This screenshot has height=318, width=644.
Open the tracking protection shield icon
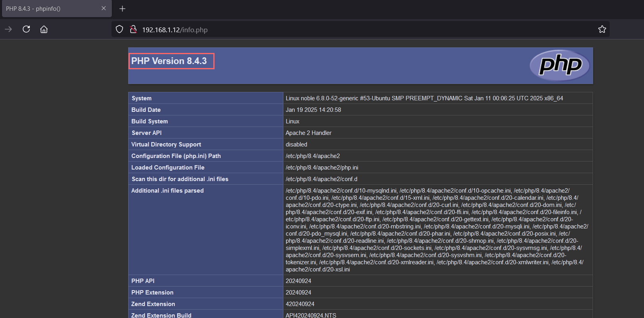tap(119, 29)
